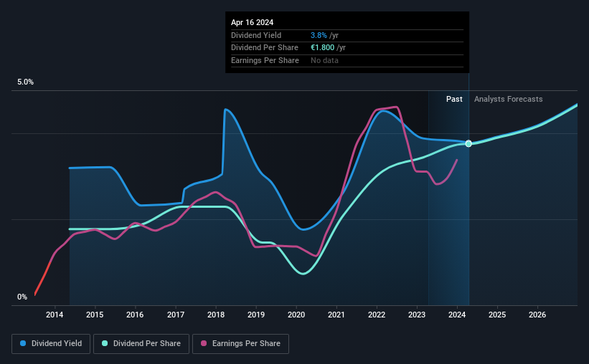Image resolution: width=589 pixels, height=364 pixels.
Task: Click the tooltip 'Earnings Per Share' row label
Action: tap(265, 60)
